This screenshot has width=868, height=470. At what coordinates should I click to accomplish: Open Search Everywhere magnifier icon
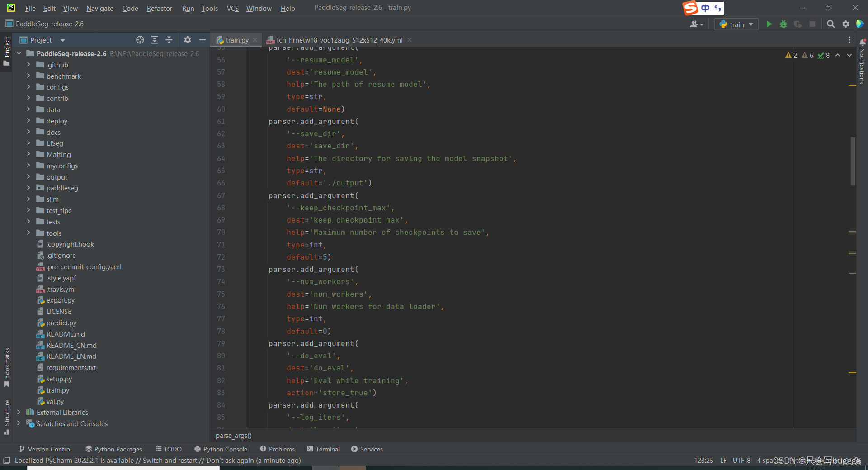(830, 24)
